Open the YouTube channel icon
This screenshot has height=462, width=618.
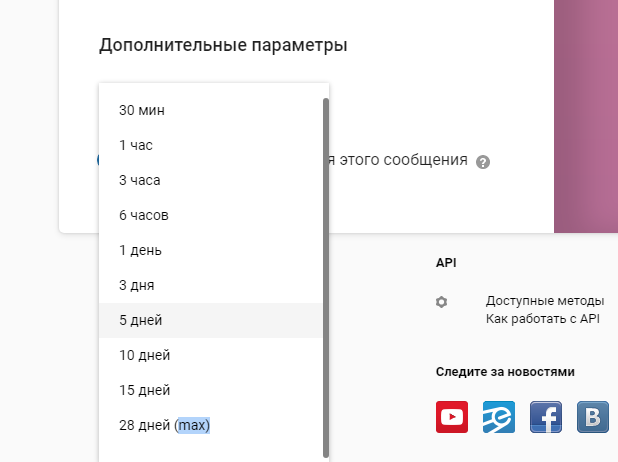pos(452,416)
